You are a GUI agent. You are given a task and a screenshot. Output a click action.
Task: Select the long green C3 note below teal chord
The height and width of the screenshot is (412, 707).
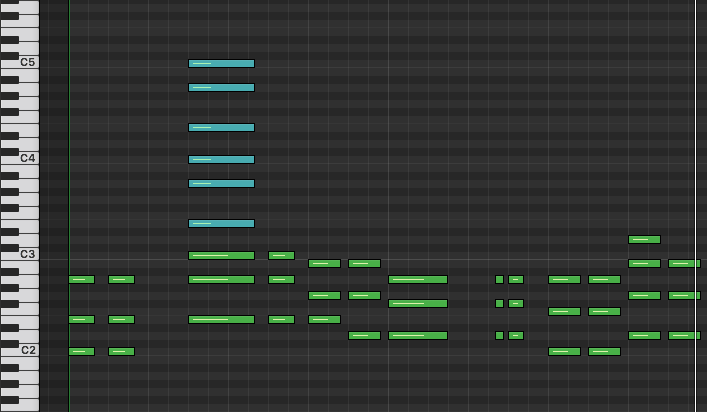coord(221,256)
